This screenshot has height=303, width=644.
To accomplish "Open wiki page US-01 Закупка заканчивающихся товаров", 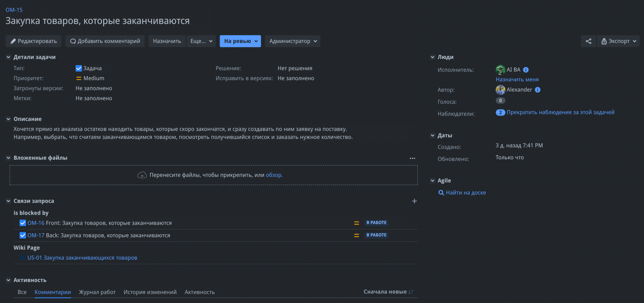I will [x=83, y=258].
